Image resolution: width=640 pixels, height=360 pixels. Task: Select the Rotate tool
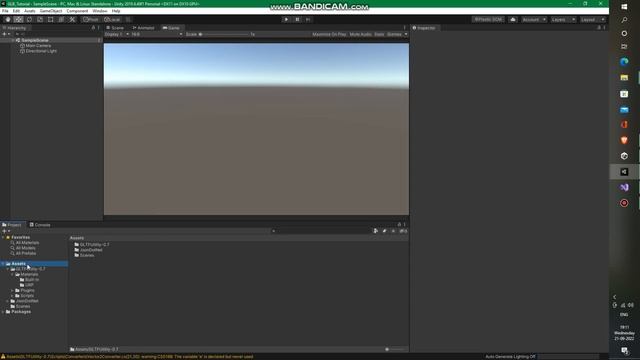(x=29, y=19)
